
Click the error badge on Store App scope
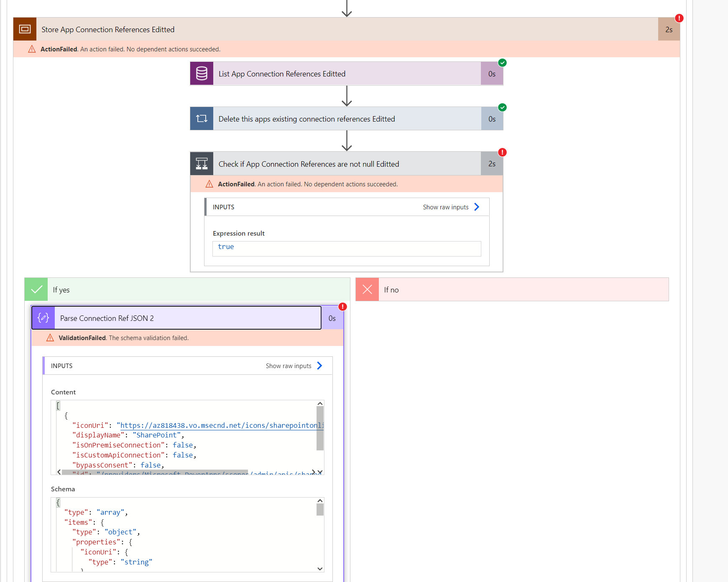pos(679,18)
